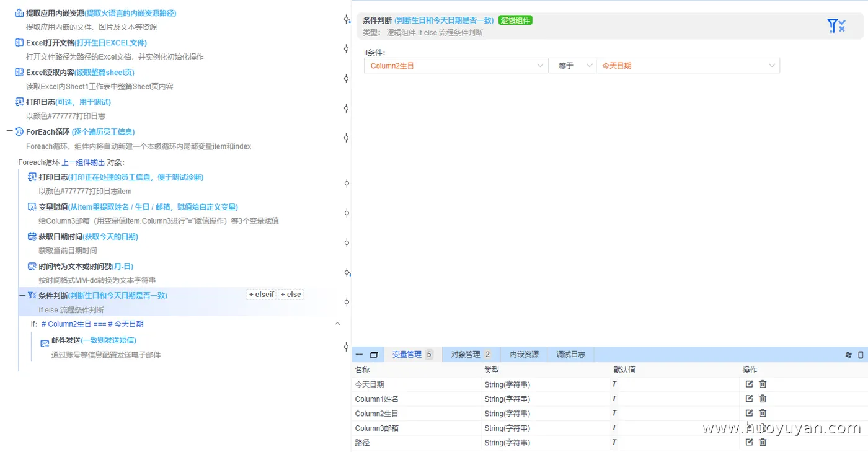This screenshot has width=868, height=452.
Task: Edit the 今天日期 variable
Action: [x=750, y=384]
